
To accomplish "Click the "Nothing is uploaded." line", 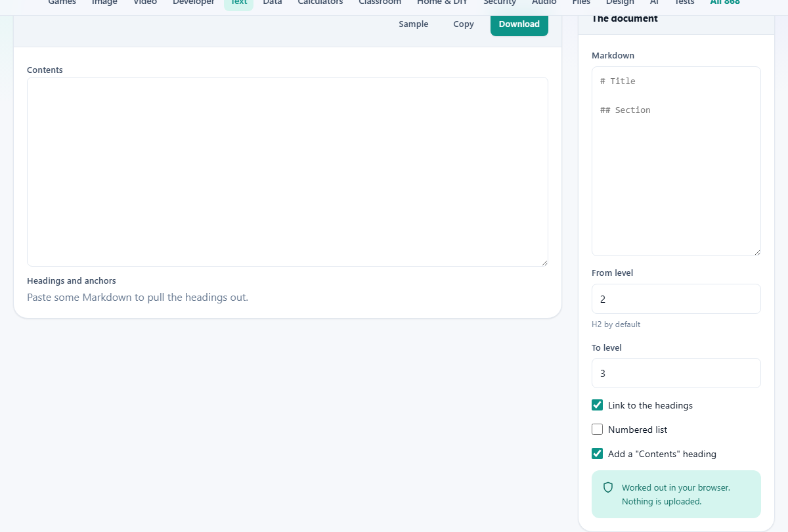I will point(662,502).
